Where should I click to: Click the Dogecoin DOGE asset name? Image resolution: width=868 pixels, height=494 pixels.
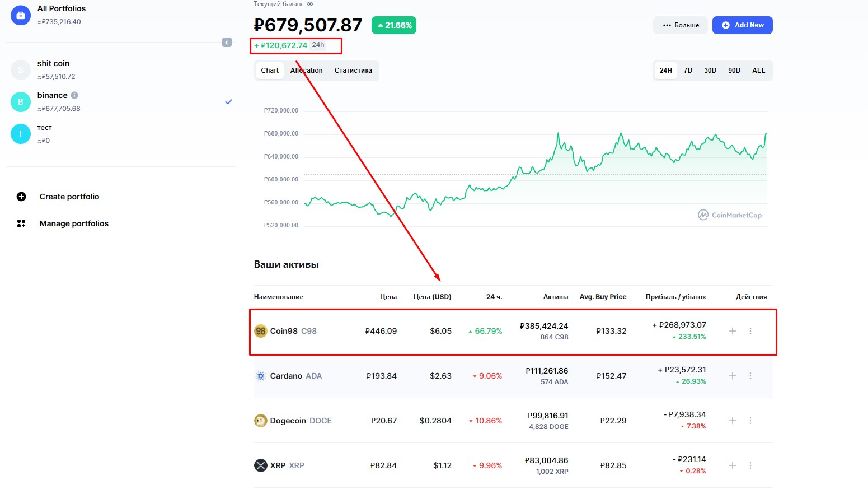301,421
